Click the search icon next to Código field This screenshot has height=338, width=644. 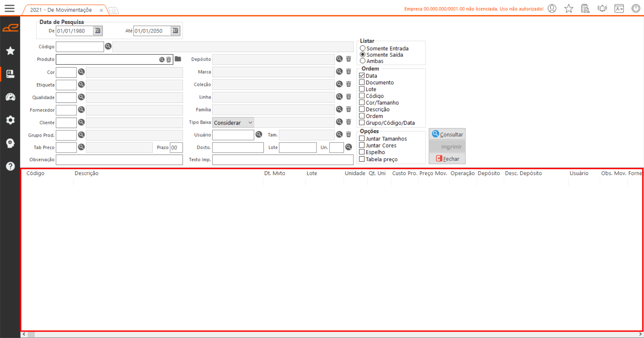[108, 46]
